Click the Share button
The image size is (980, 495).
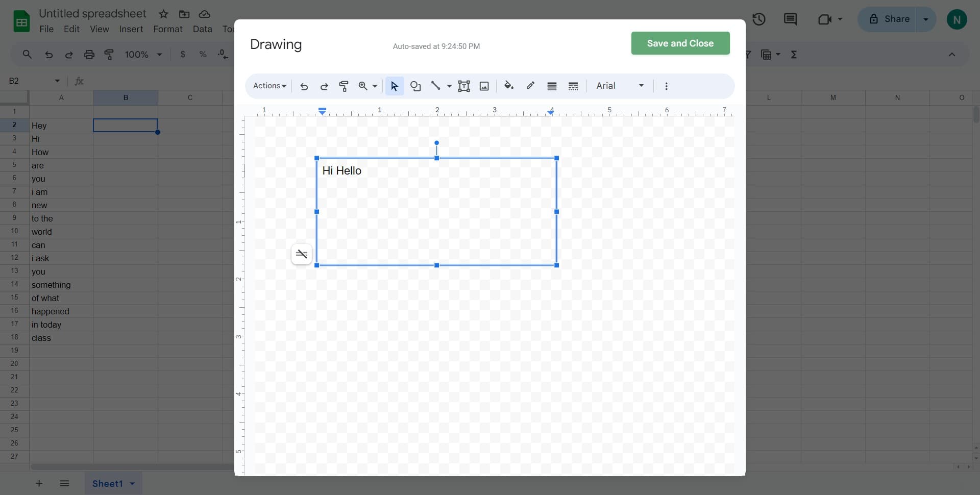click(x=894, y=19)
